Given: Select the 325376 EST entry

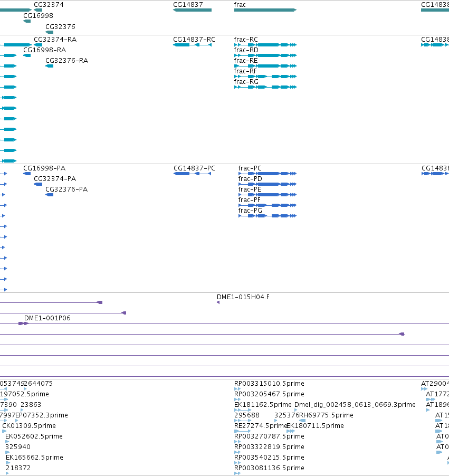Looking at the screenshot, I should (275, 421).
